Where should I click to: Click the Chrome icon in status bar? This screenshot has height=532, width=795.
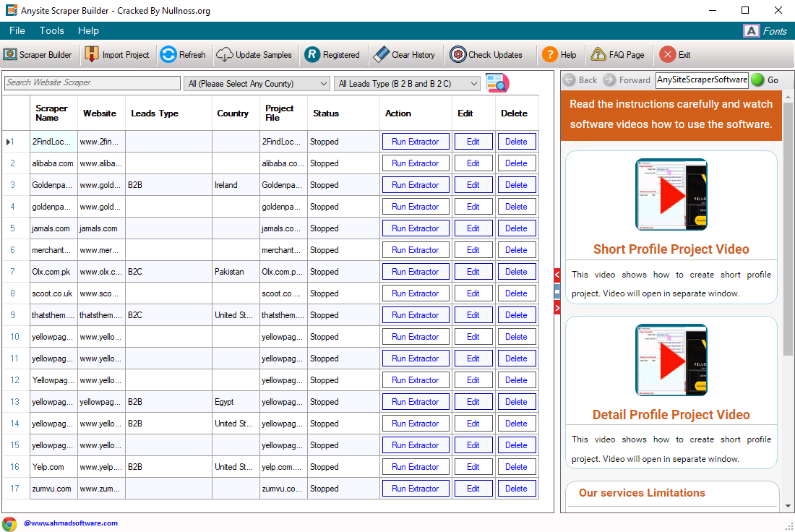[x=9, y=523]
